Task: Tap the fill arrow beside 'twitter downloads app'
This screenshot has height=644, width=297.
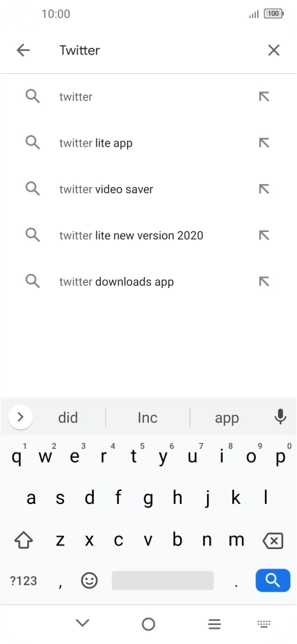Action: click(264, 281)
